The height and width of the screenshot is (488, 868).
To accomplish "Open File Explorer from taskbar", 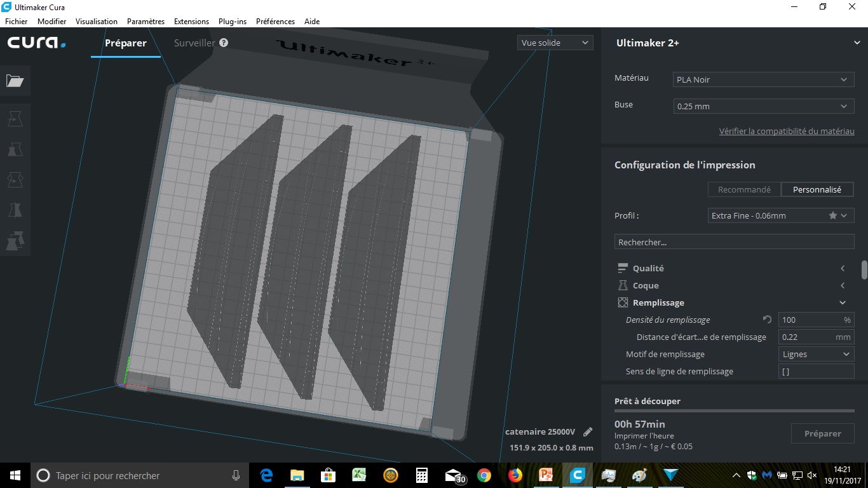I will coord(297,475).
